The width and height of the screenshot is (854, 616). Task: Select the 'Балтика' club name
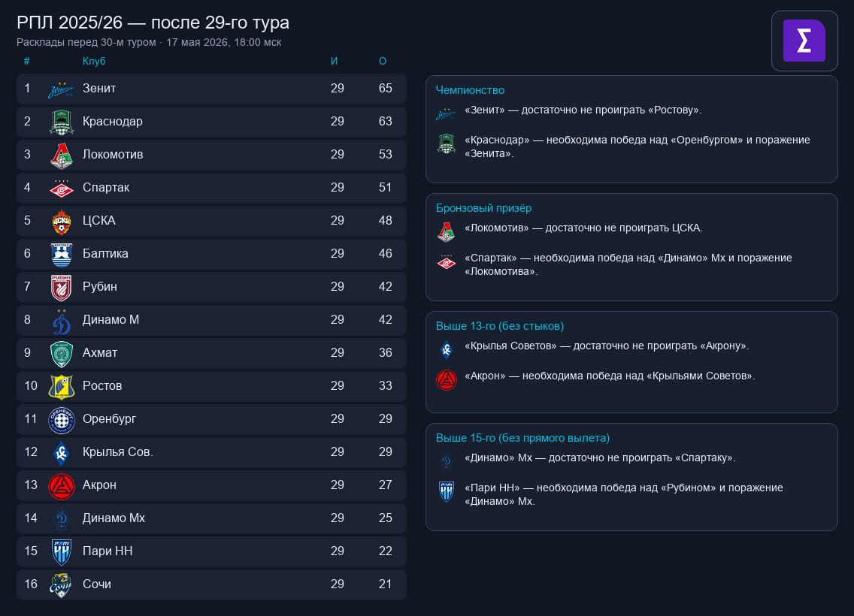tap(105, 254)
